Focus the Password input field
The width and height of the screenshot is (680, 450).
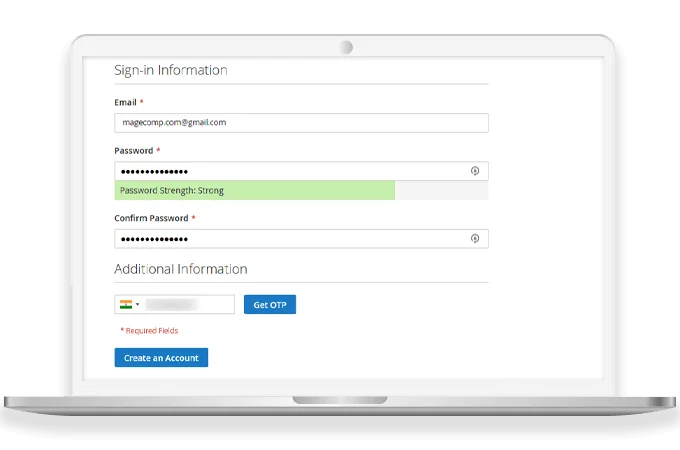point(301,171)
